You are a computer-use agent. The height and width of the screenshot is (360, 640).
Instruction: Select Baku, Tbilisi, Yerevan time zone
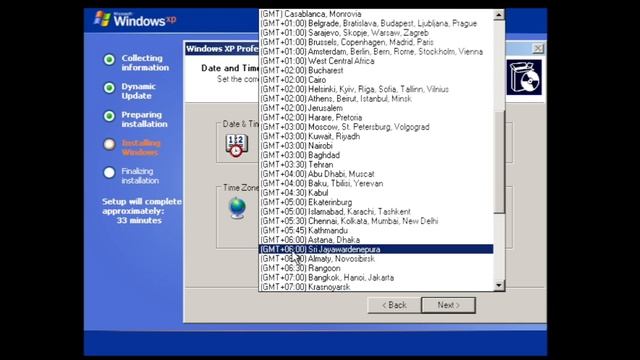376,183
